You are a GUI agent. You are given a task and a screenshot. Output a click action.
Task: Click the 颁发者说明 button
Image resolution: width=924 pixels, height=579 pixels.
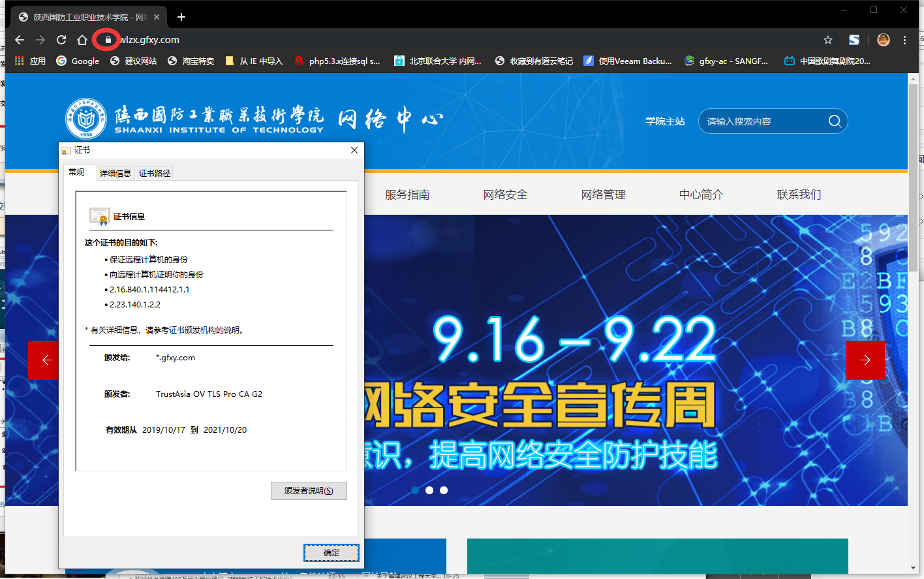309,491
